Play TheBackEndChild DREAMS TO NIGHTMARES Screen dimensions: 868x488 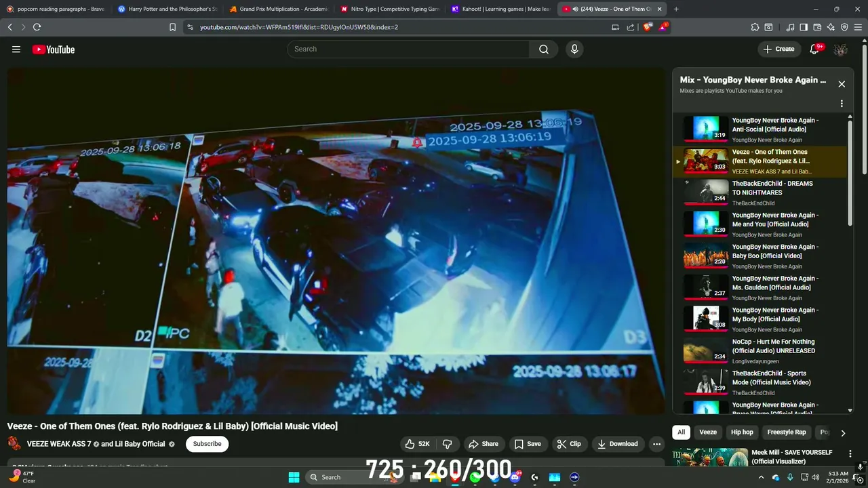pos(759,192)
